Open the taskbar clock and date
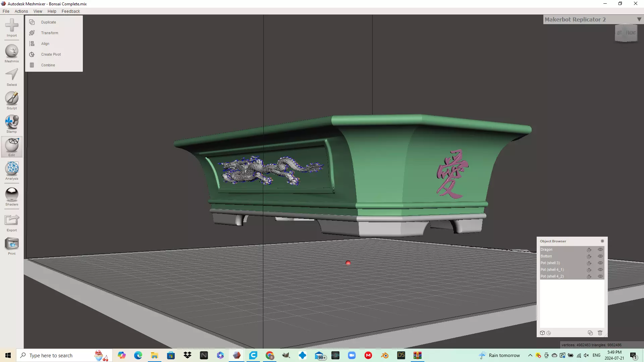644x362 pixels. tap(614, 355)
